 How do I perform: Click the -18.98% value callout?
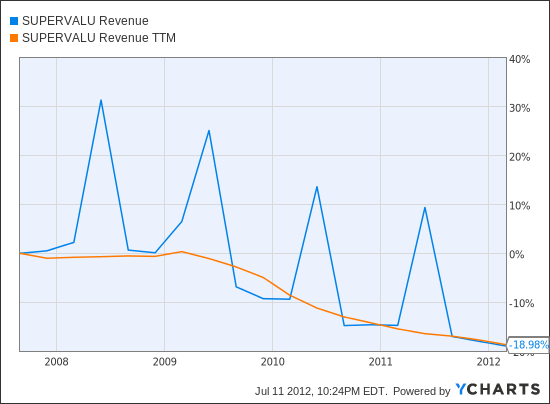point(528,345)
